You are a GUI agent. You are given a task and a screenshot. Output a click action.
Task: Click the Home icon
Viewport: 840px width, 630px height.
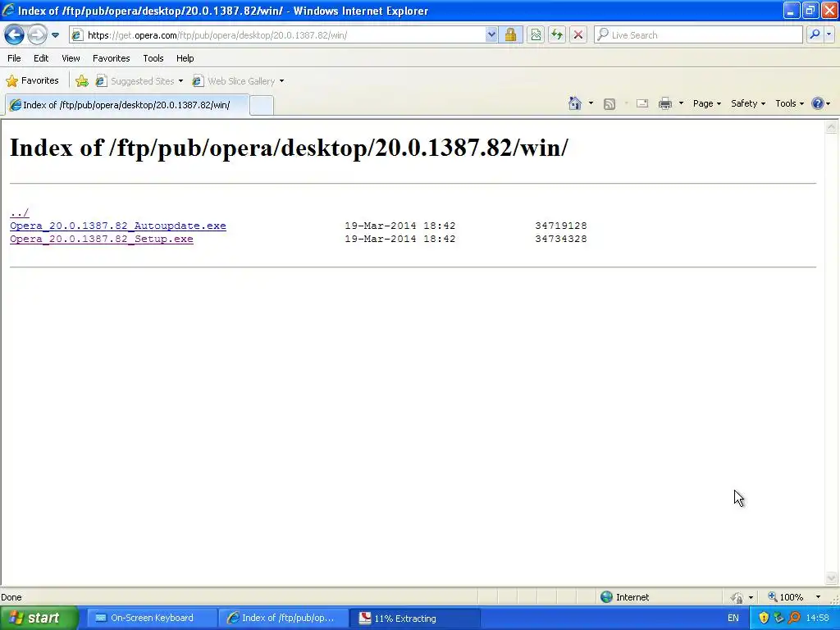[575, 103]
